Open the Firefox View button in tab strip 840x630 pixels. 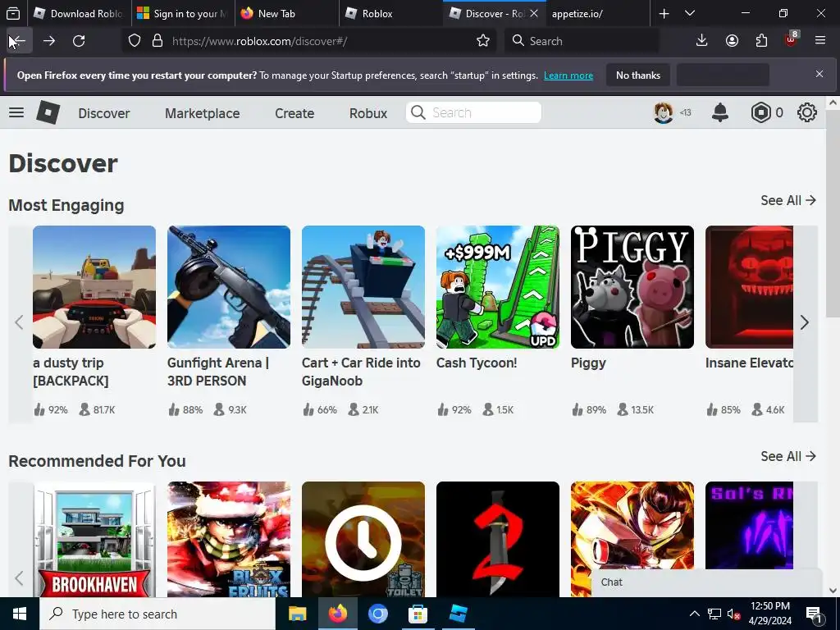13,13
